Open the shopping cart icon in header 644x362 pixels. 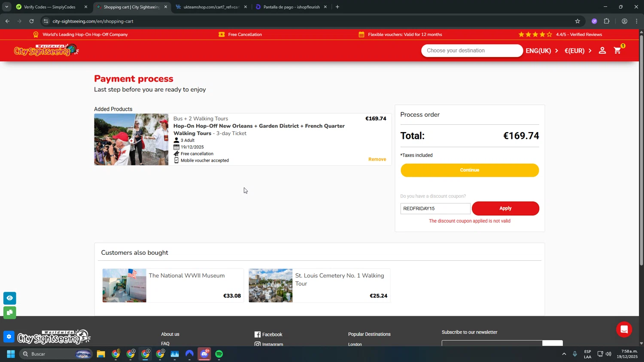click(x=618, y=50)
